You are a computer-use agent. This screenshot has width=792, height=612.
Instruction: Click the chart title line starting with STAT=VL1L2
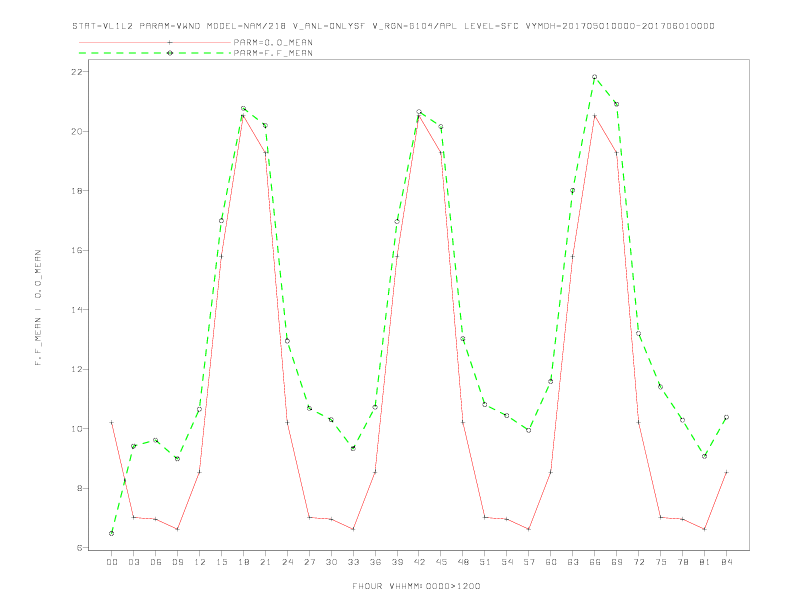[x=393, y=26]
